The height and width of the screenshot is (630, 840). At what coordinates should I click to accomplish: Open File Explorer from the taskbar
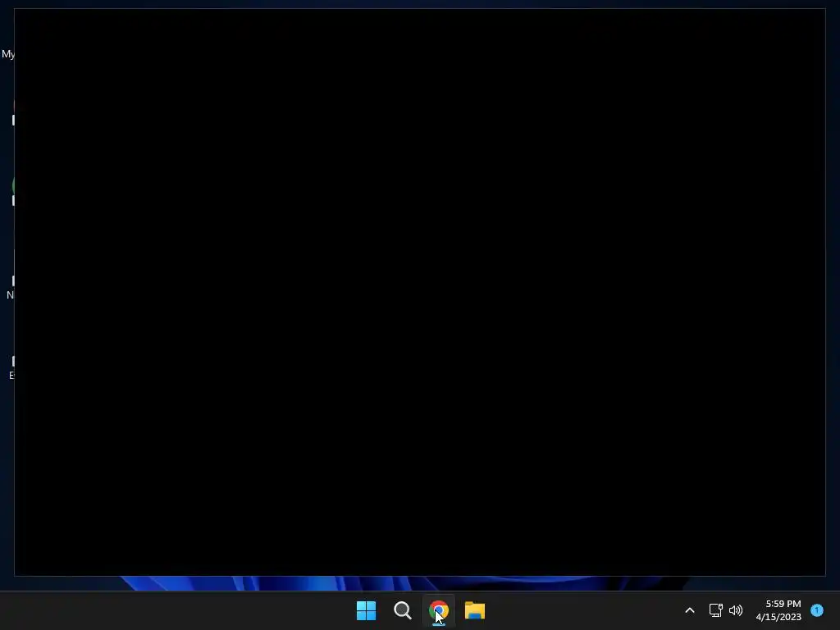[x=475, y=610]
